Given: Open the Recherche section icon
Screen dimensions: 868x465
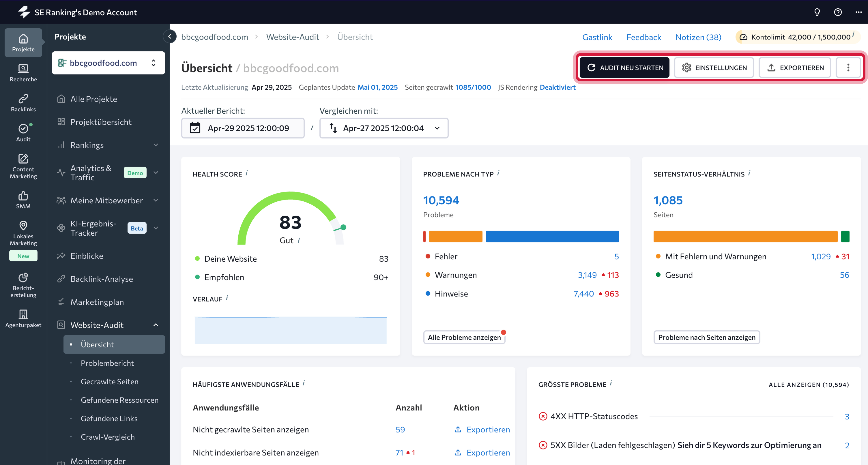Looking at the screenshot, I should [x=23, y=73].
